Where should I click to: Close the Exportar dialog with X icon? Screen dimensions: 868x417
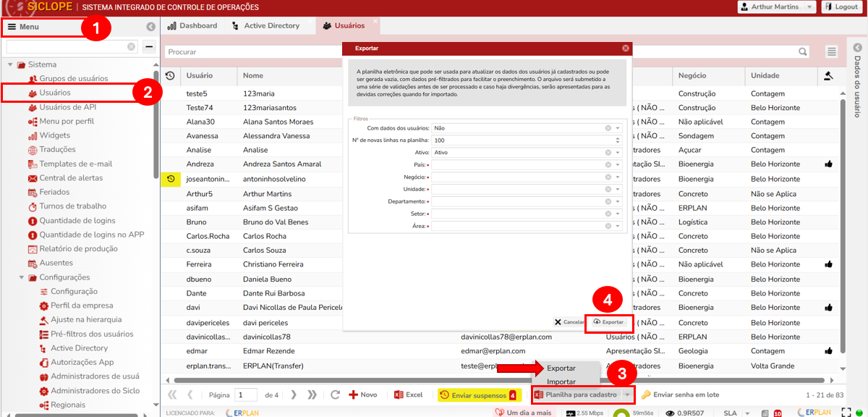point(626,49)
